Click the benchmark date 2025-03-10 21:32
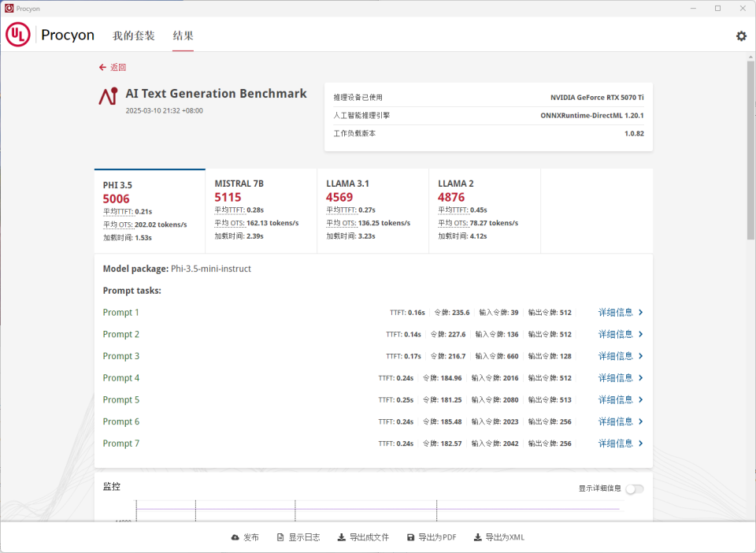 165,110
